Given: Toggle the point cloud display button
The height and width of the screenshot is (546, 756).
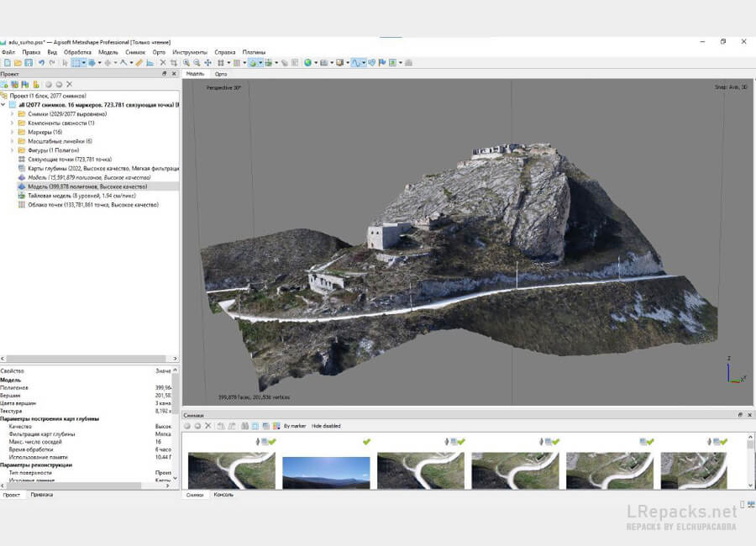Looking at the screenshot, I should (237, 63).
